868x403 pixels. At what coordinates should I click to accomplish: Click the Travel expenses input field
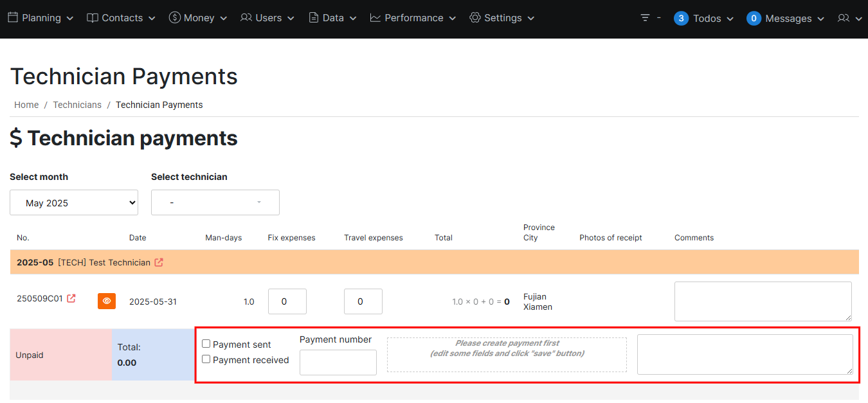(363, 301)
